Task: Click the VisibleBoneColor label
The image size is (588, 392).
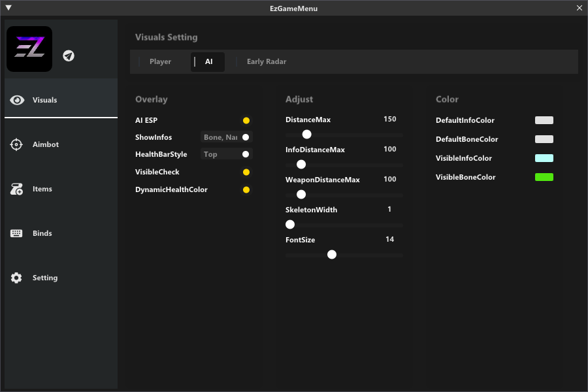Action: (x=465, y=177)
